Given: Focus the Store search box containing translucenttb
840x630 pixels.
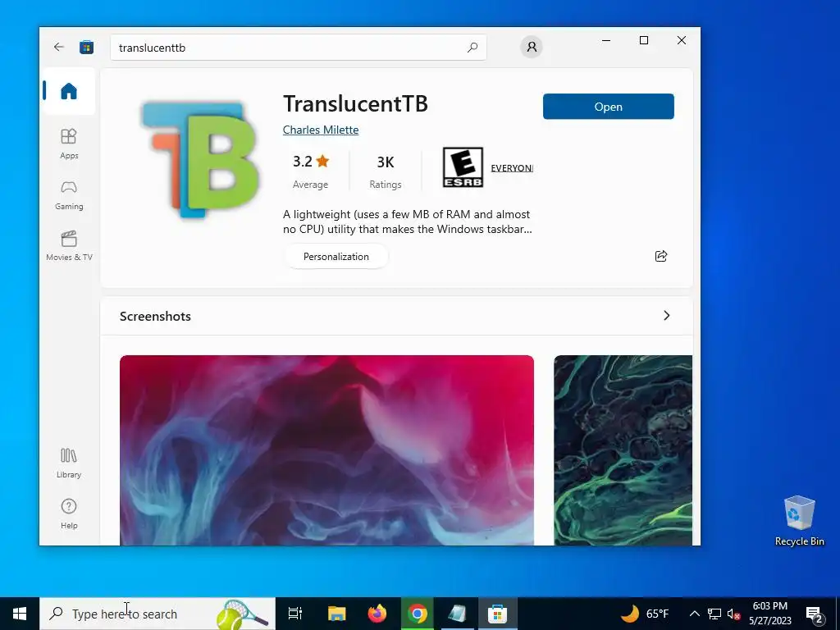Looking at the screenshot, I should click(299, 47).
